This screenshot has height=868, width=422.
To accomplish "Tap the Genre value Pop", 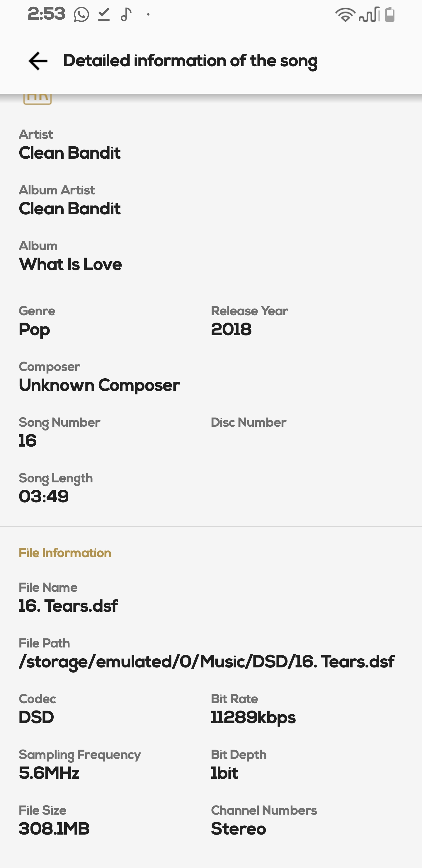I will 34,330.
